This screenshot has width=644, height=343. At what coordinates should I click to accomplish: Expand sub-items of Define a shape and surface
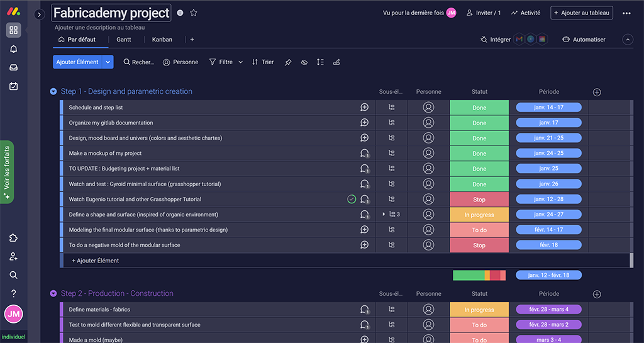coord(384,215)
